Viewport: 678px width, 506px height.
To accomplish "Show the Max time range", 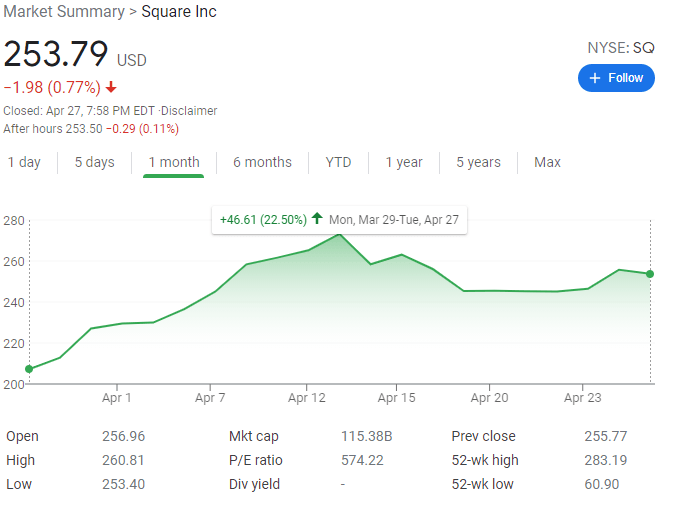I will tap(547, 162).
